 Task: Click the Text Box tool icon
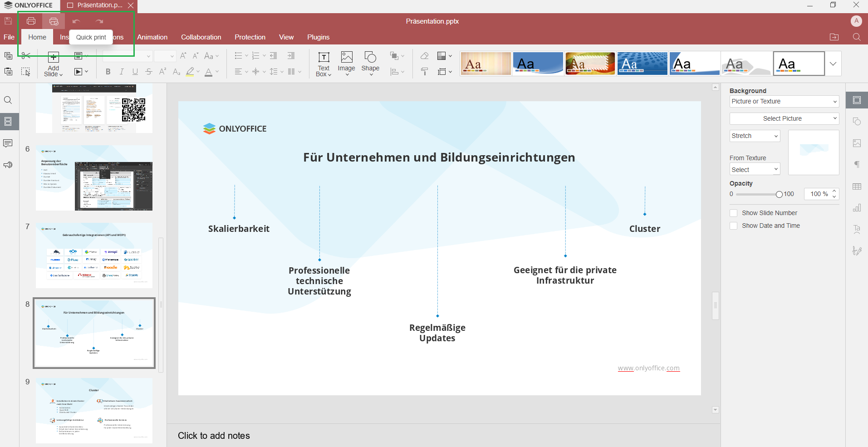pos(324,57)
